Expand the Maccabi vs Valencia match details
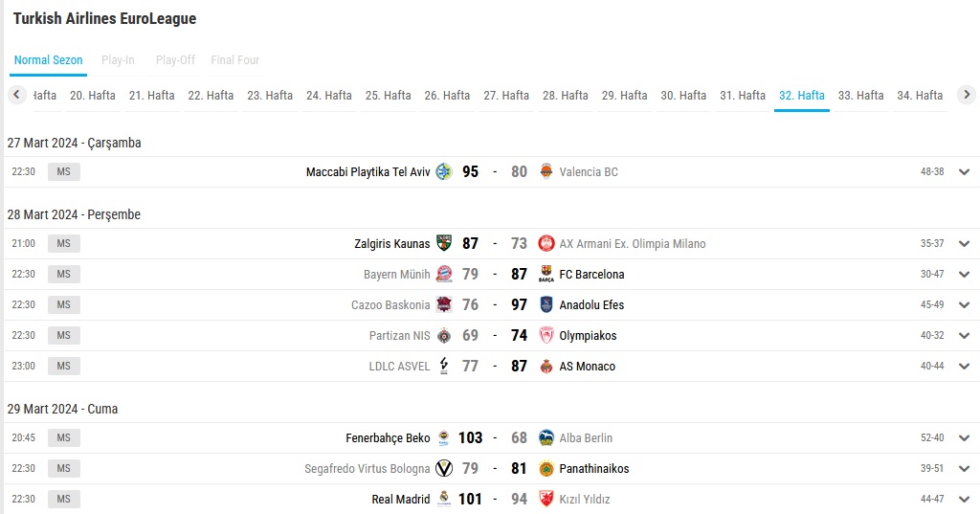 (964, 172)
